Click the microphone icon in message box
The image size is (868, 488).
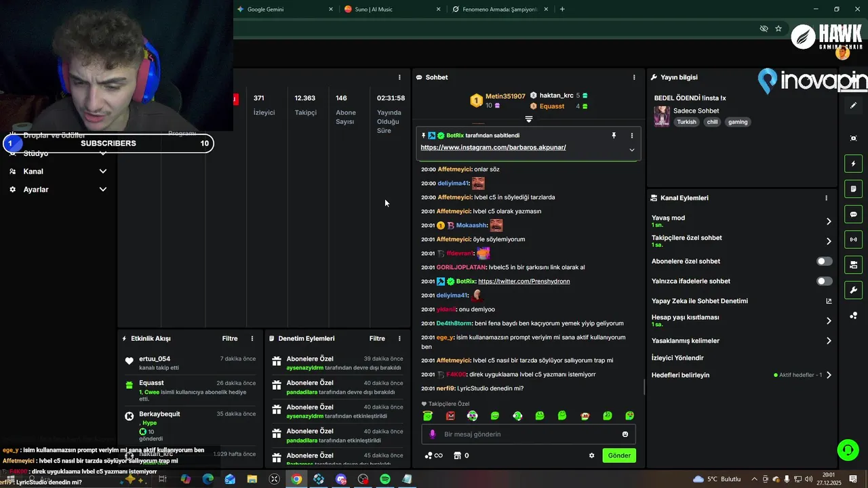click(x=433, y=434)
